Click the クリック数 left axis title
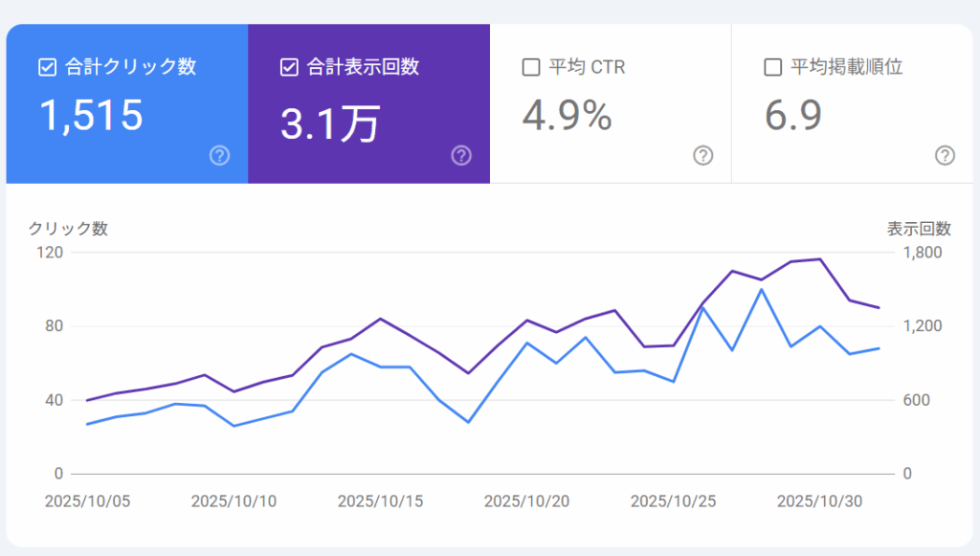The width and height of the screenshot is (980, 556). 68,229
